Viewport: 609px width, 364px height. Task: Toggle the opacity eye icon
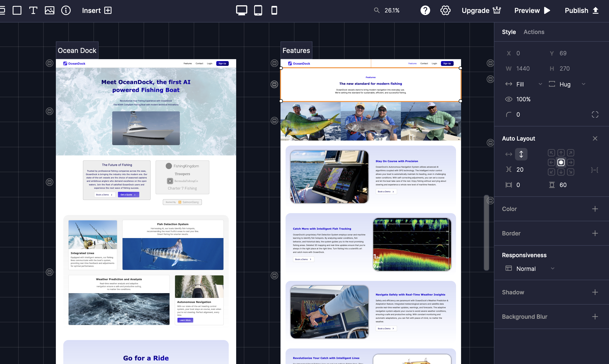point(509,99)
